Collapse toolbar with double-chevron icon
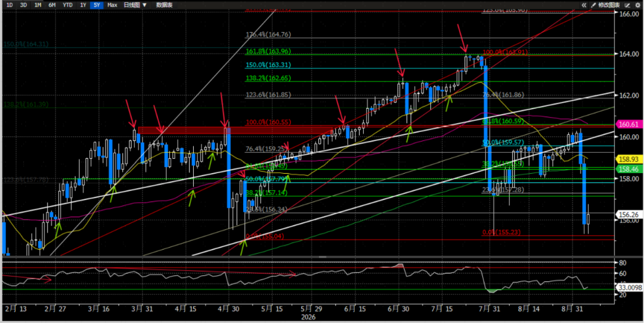644x323 pixels. (x=584, y=5)
